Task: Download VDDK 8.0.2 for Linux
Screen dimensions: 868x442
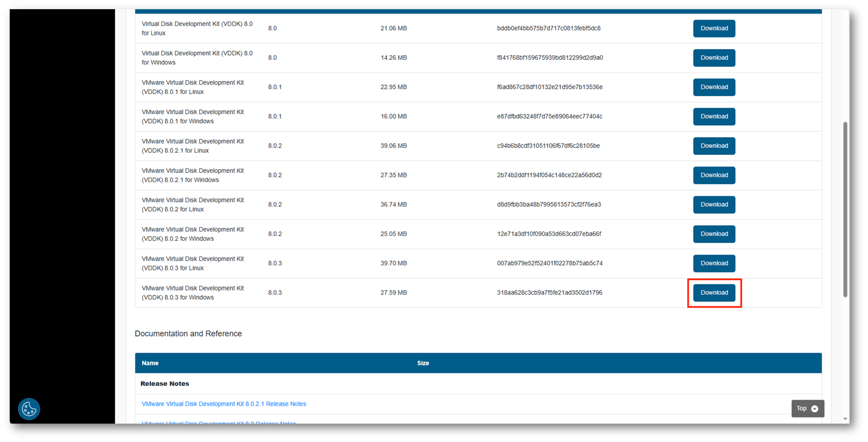Action: (x=714, y=204)
